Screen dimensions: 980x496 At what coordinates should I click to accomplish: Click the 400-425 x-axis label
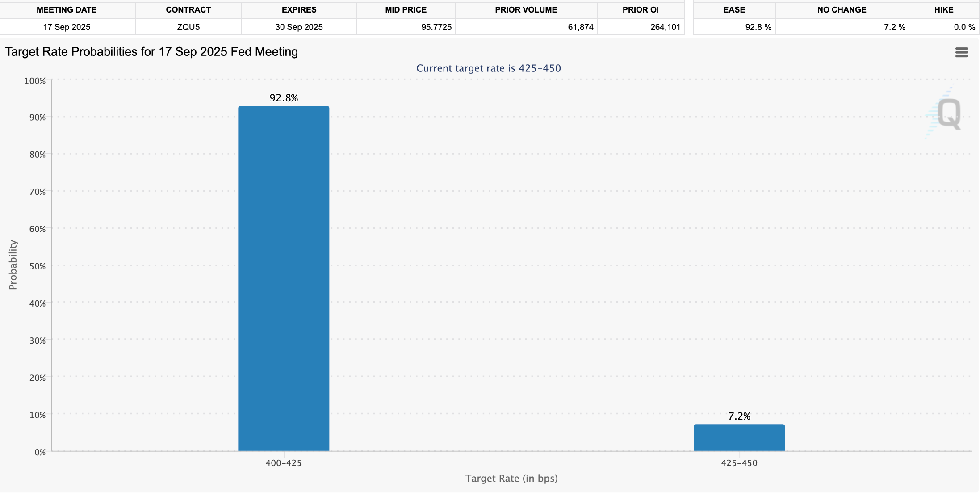pyautogui.click(x=284, y=463)
